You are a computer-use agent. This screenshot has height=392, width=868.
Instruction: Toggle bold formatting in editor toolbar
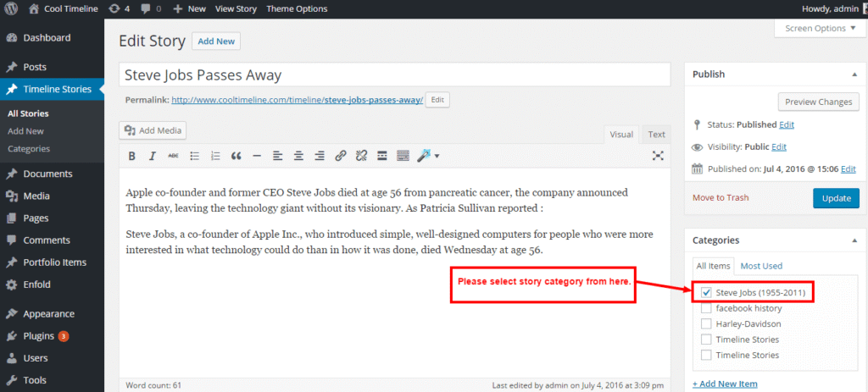pyautogui.click(x=131, y=156)
